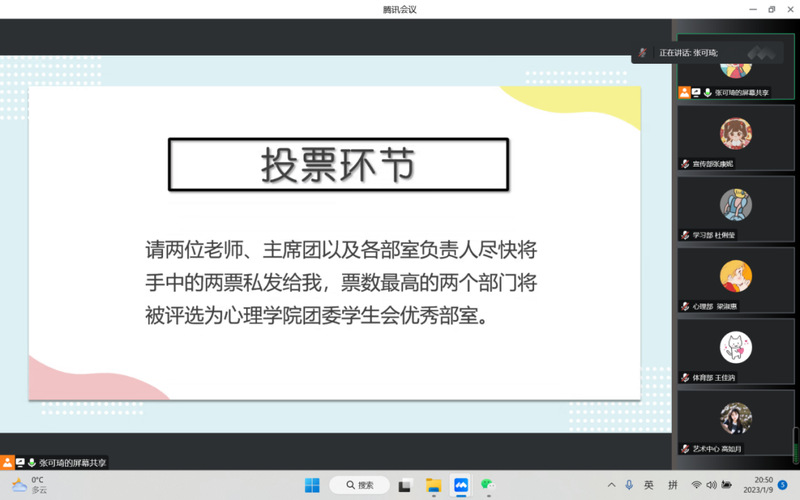Open File Explorer from the taskbar
800x500 pixels.
[434, 485]
